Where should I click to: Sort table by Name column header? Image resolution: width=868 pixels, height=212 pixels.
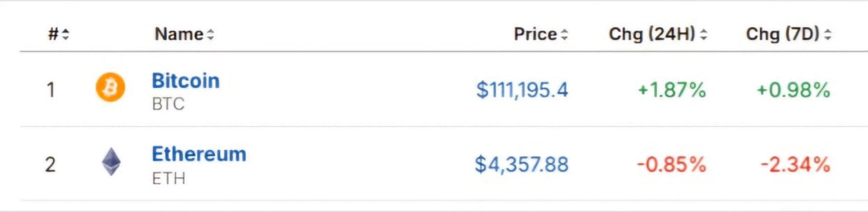coord(179,34)
